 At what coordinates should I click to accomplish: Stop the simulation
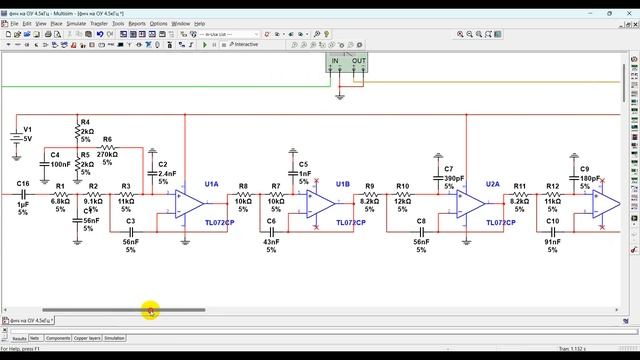point(224,45)
